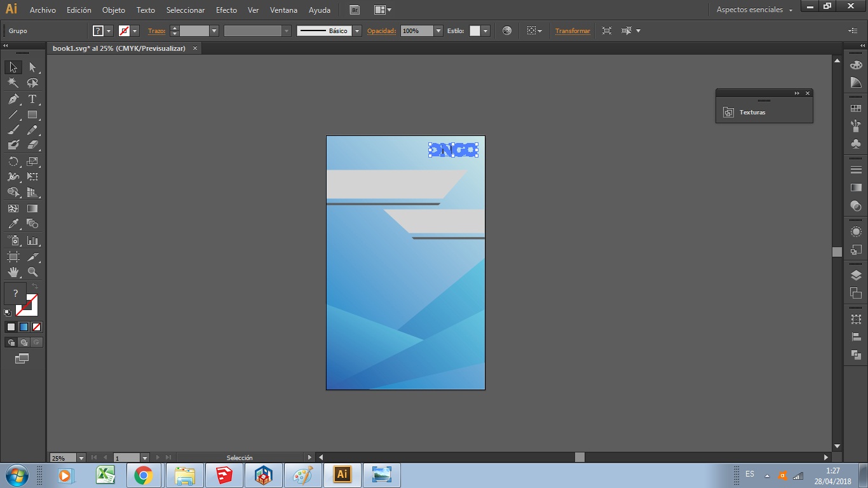868x488 pixels.
Task: Open the Aspectos esenciales workspace dropdown
Action: [754, 10]
